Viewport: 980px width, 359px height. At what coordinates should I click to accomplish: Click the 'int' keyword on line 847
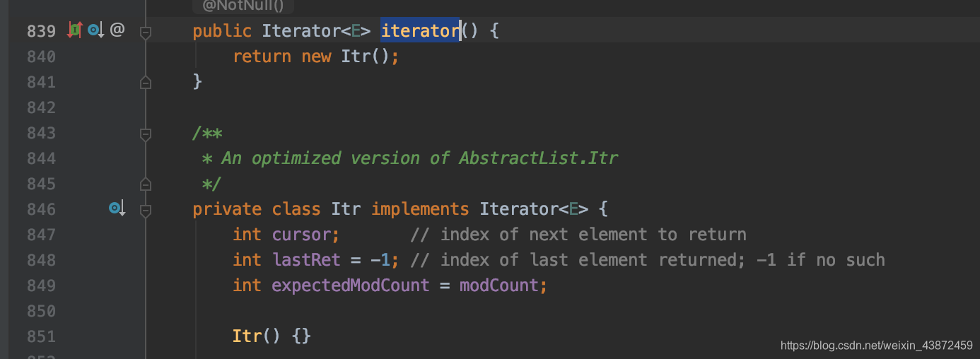pyautogui.click(x=247, y=235)
